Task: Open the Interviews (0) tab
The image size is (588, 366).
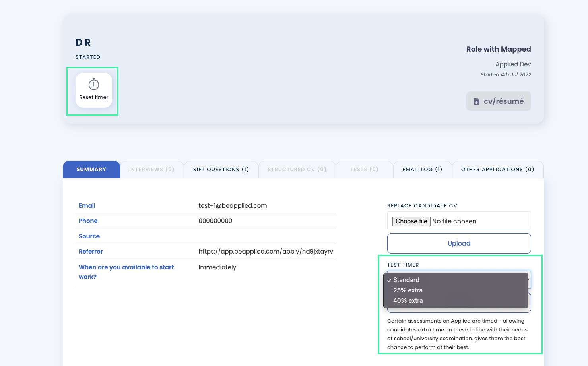Action: pos(152,170)
